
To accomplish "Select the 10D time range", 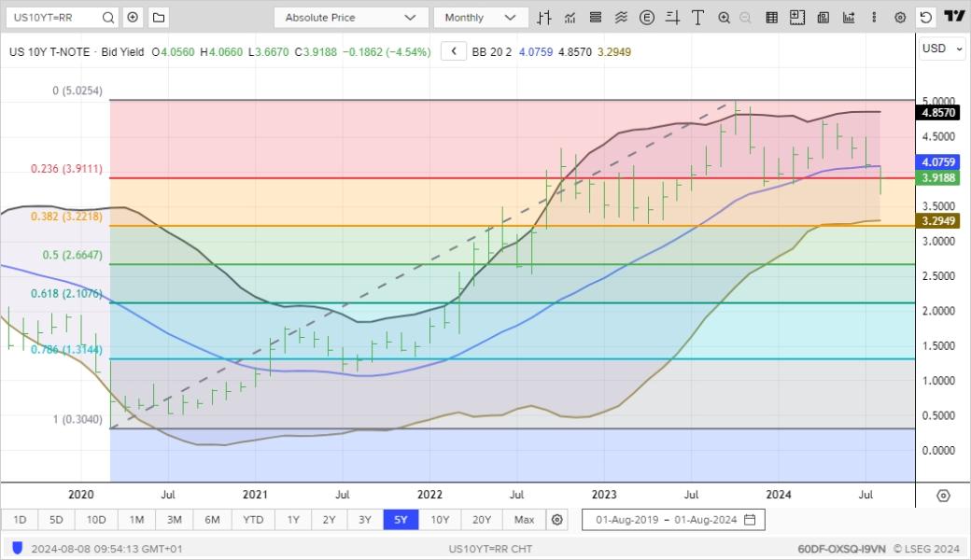I will pos(96,520).
